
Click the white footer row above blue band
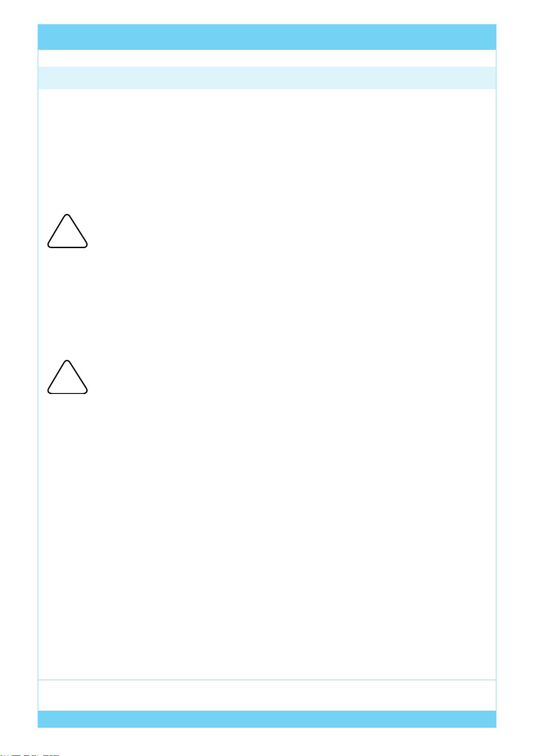267,695
